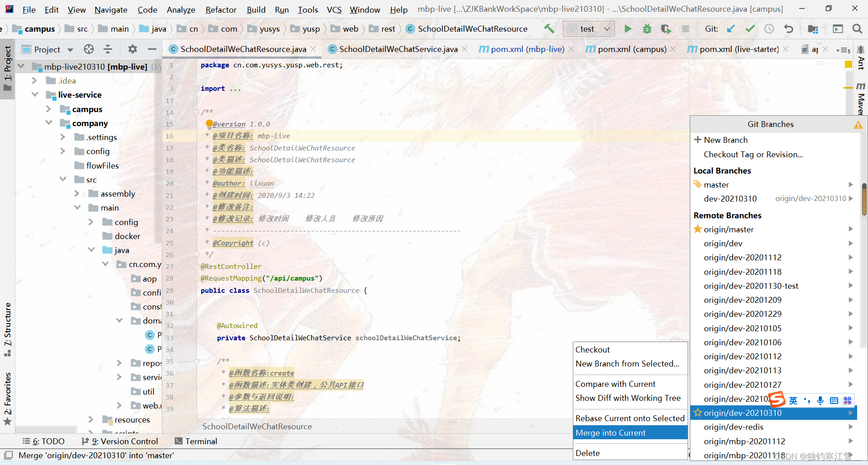This screenshot has height=465, width=868.
Task: Open the Terminal tool window
Action: tap(196, 441)
